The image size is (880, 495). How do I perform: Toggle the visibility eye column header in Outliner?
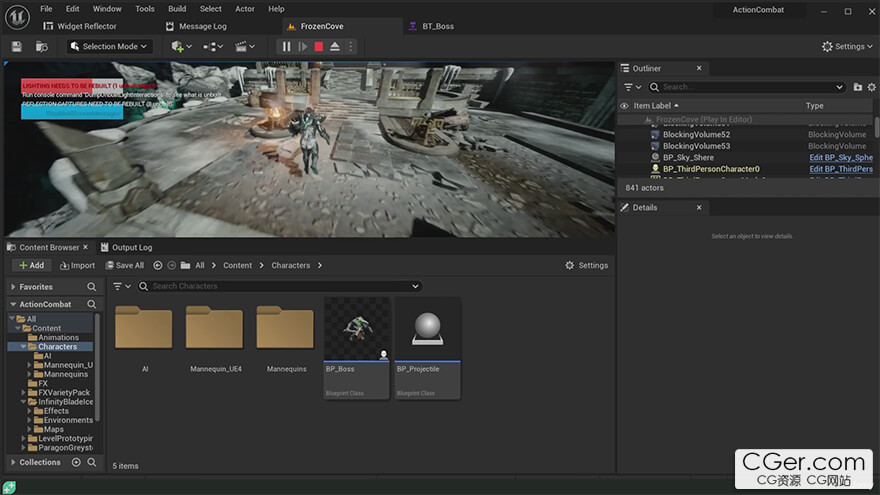pyautogui.click(x=624, y=106)
